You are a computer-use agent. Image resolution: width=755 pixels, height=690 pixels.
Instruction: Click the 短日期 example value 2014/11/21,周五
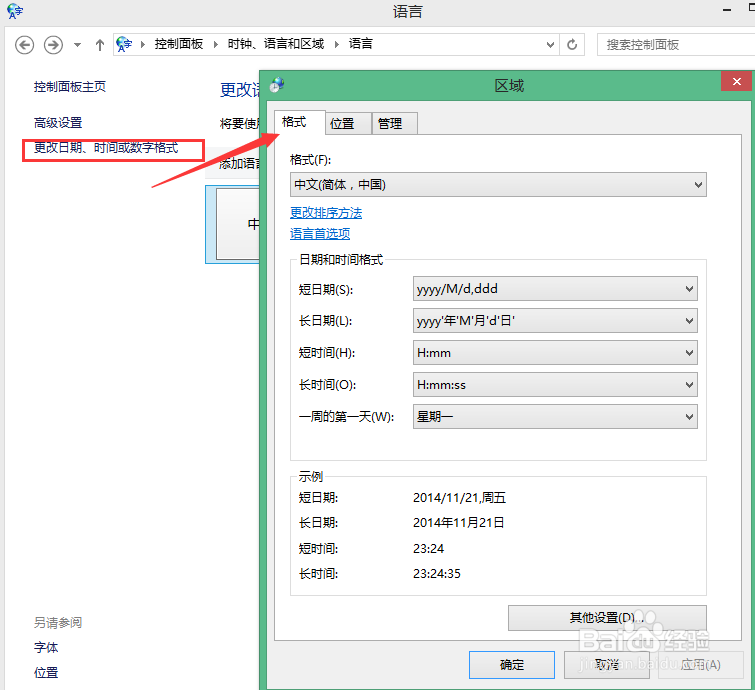click(x=459, y=498)
